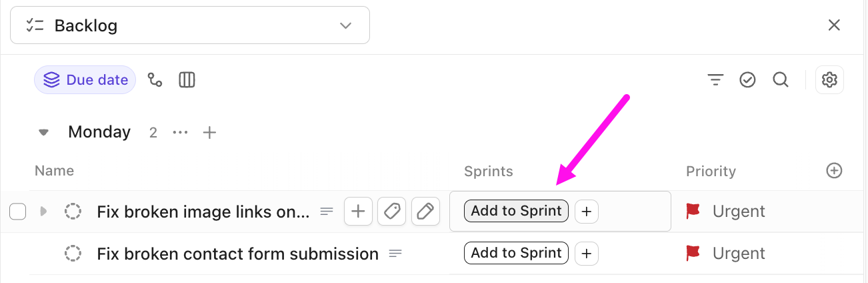
Task: Click the Due date grouping pill
Action: [85, 80]
